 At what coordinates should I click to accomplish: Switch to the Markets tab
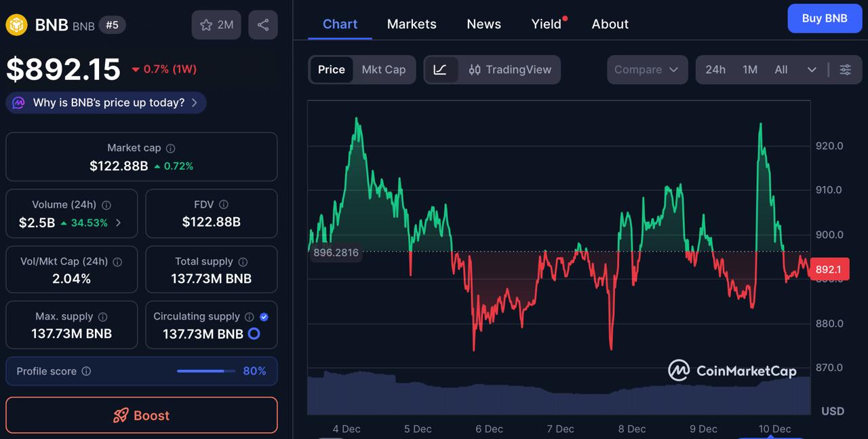pyautogui.click(x=411, y=24)
